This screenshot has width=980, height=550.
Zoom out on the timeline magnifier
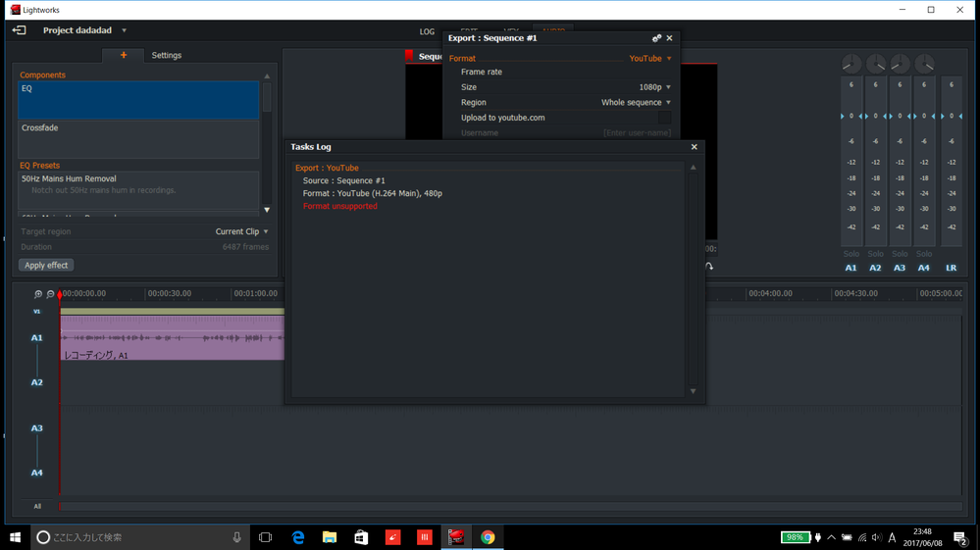(x=51, y=294)
